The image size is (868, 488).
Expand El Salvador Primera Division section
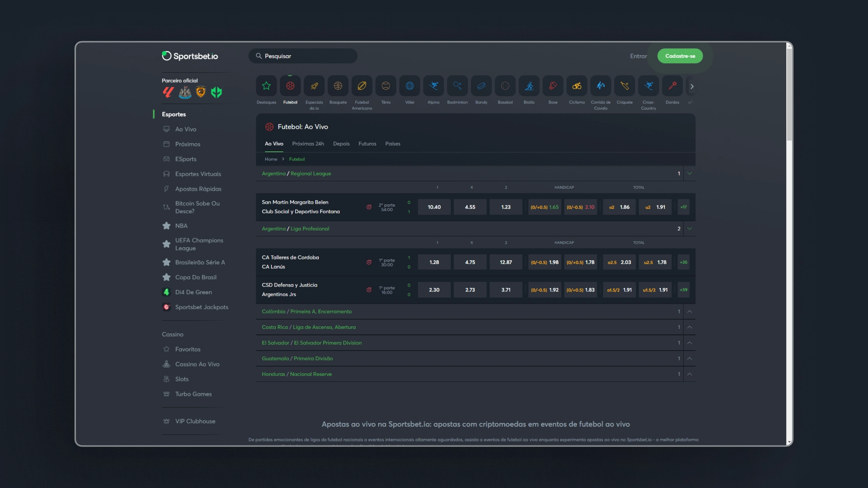coord(689,343)
